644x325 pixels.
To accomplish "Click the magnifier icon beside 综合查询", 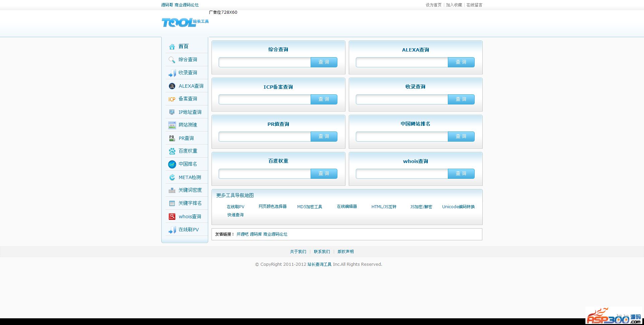I will pyautogui.click(x=172, y=60).
